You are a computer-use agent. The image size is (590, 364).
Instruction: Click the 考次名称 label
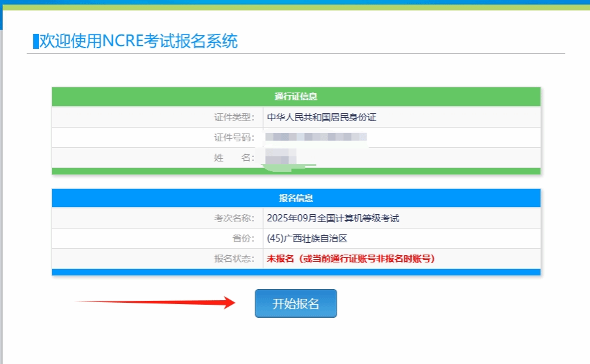pos(234,218)
